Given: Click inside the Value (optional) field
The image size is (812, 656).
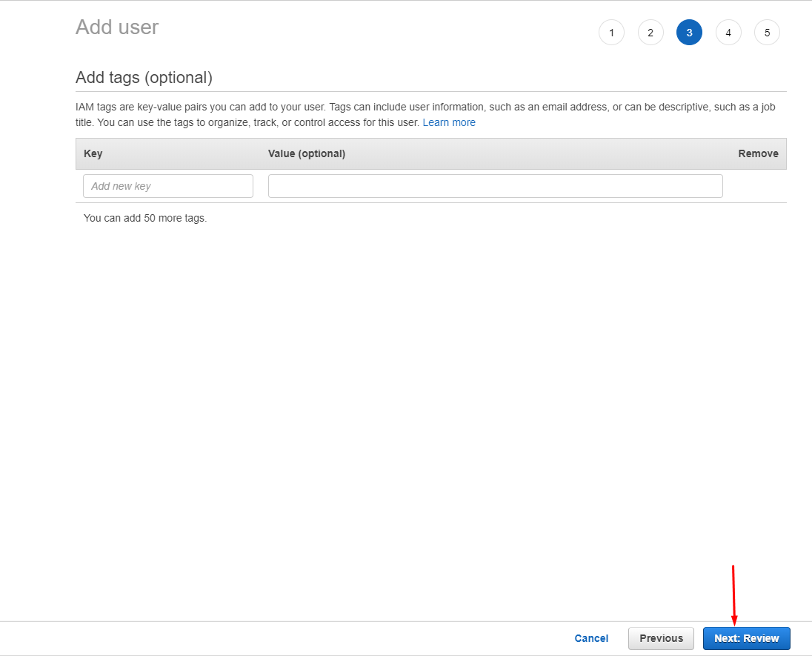Looking at the screenshot, I should (x=495, y=185).
